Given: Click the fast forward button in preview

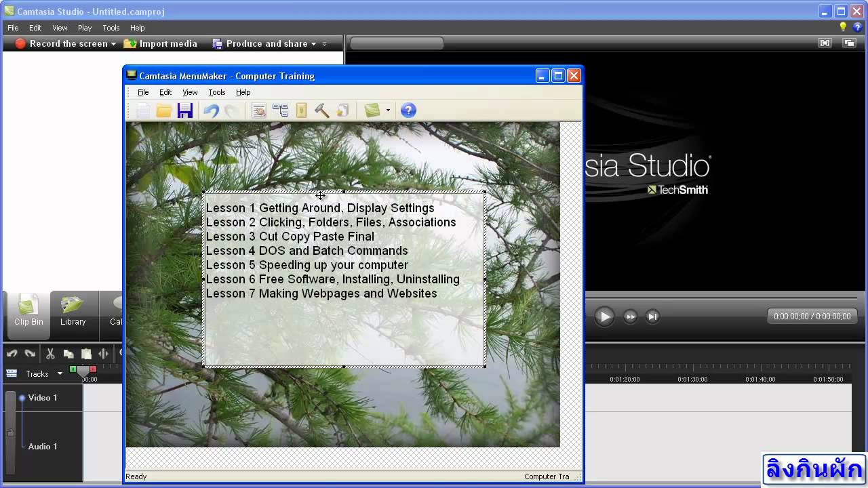Looking at the screenshot, I should (631, 317).
